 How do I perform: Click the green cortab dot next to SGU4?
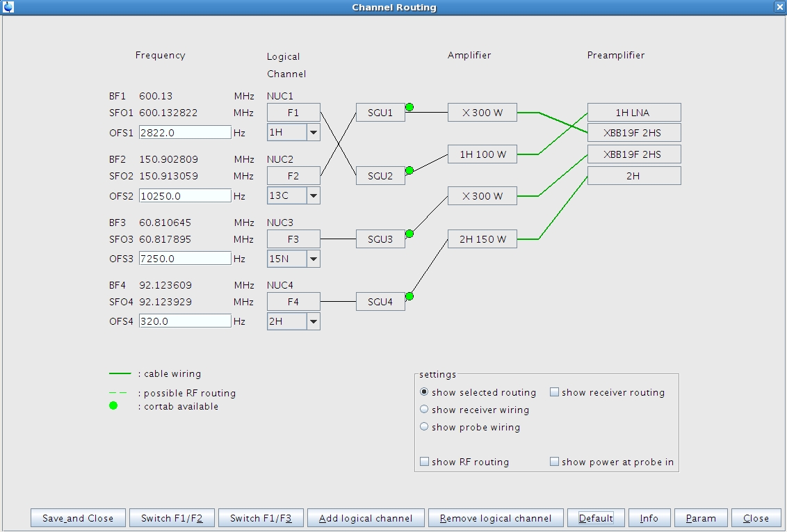click(x=409, y=296)
